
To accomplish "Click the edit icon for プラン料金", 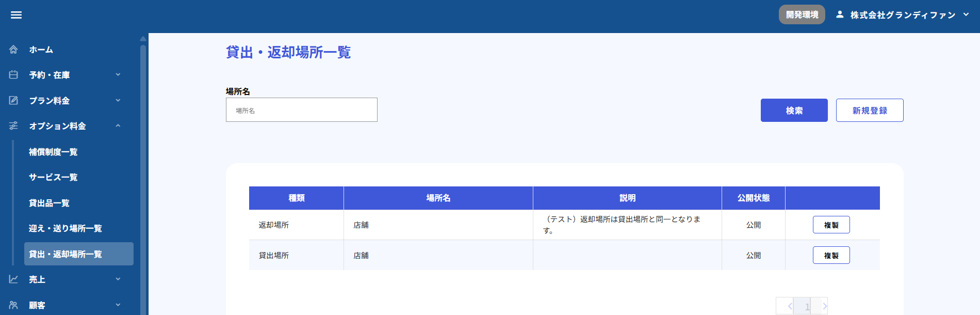I will (13, 100).
